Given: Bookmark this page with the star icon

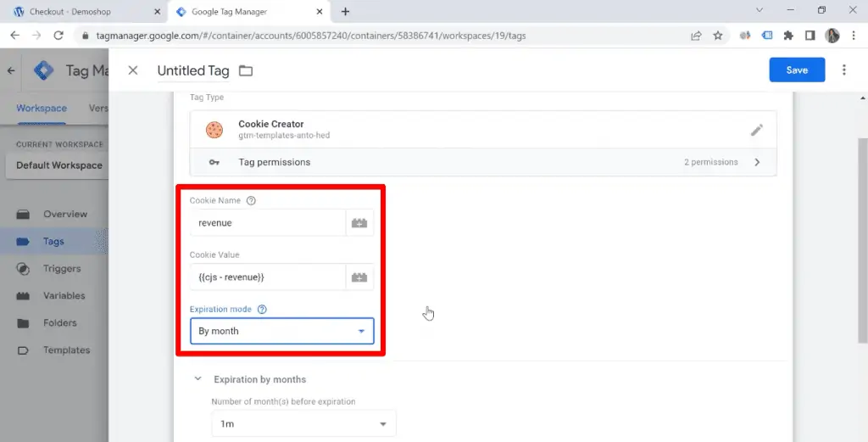Looking at the screenshot, I should [718, 36].
